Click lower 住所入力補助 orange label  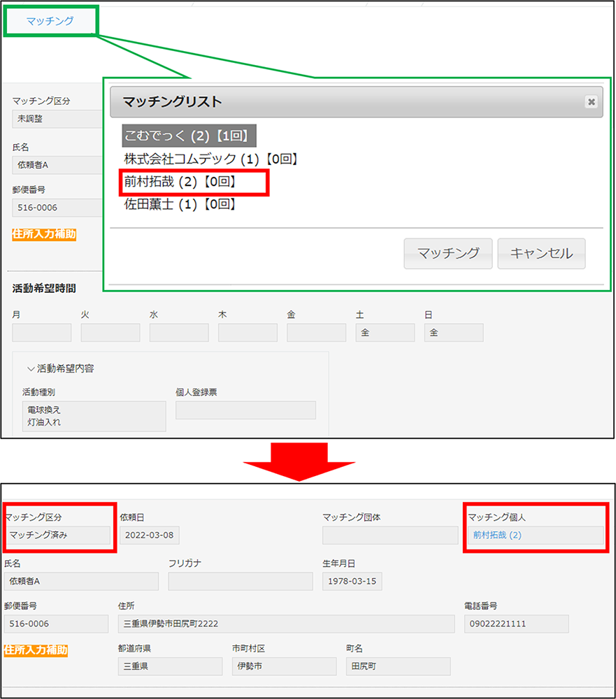coord(36,650)
